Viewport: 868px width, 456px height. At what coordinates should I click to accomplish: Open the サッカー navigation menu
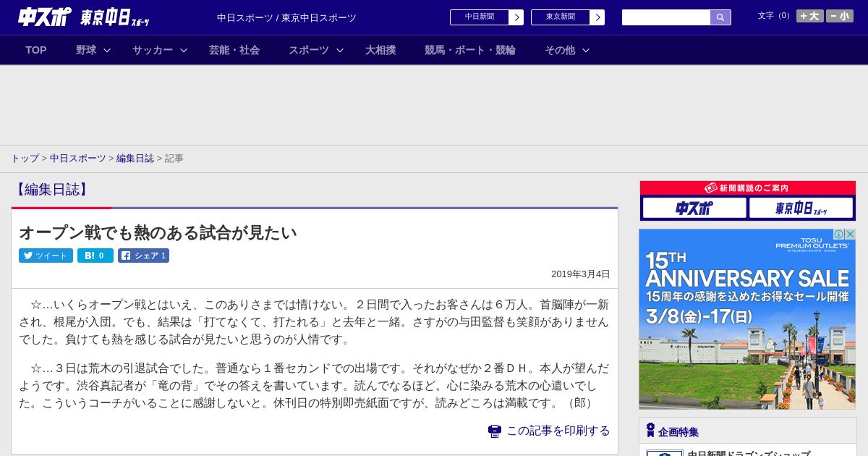(x=153, y=50)
